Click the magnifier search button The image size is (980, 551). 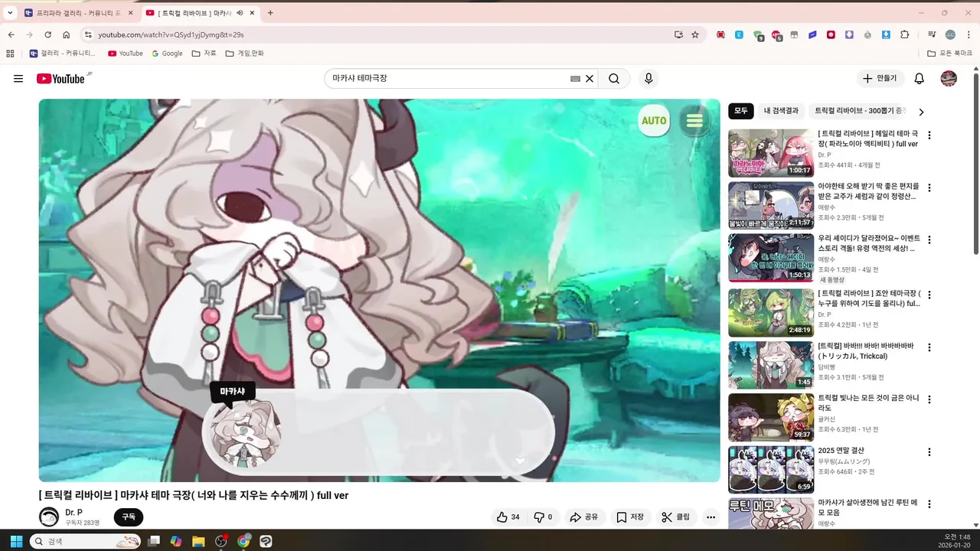click(x=614, y=79)
